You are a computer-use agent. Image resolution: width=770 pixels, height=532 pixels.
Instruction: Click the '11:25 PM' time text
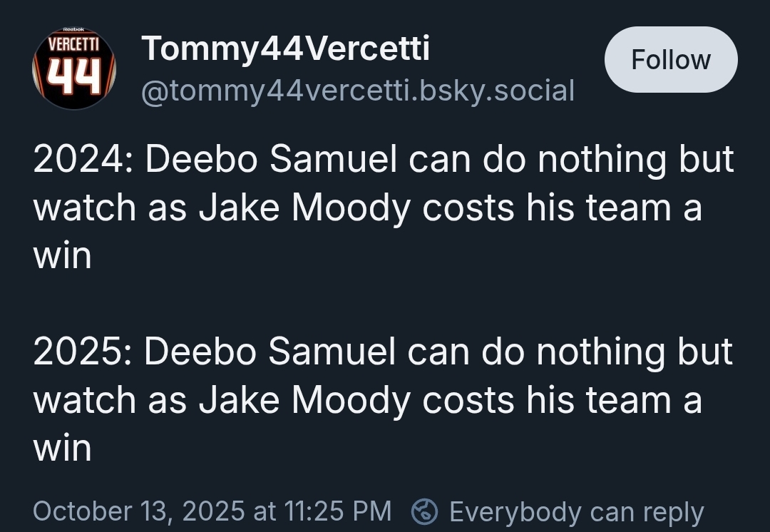click(338, 511)
